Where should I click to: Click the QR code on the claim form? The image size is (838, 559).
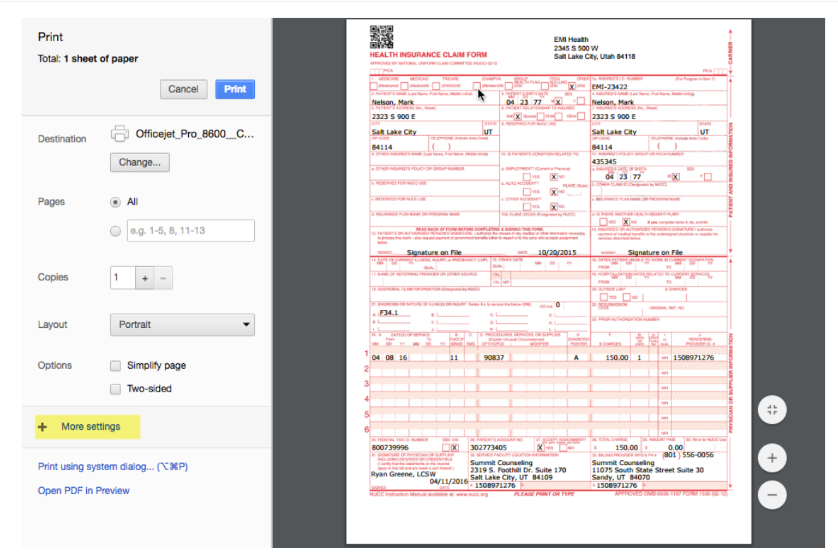382,37
